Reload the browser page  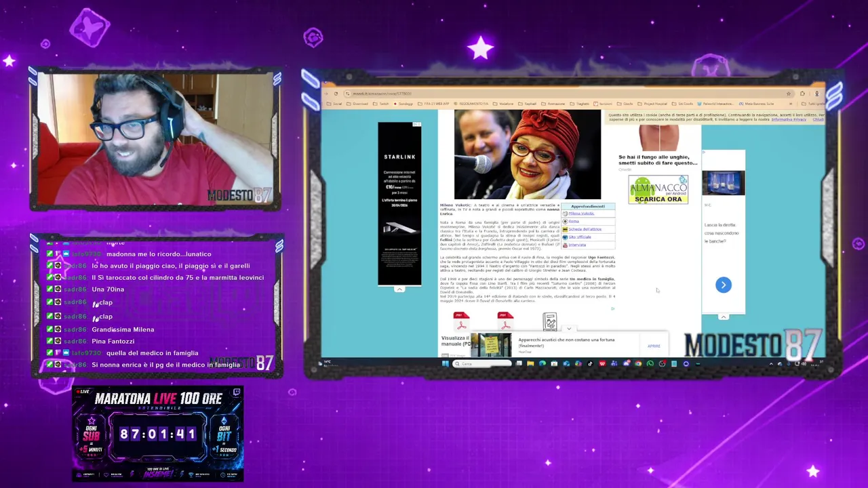click(x=336, y=94)
